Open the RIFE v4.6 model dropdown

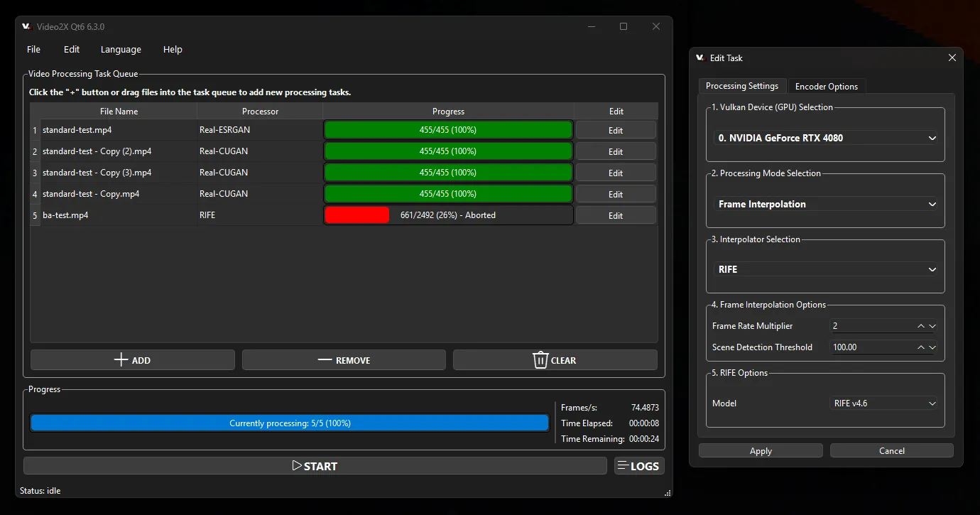click(883, 403)
